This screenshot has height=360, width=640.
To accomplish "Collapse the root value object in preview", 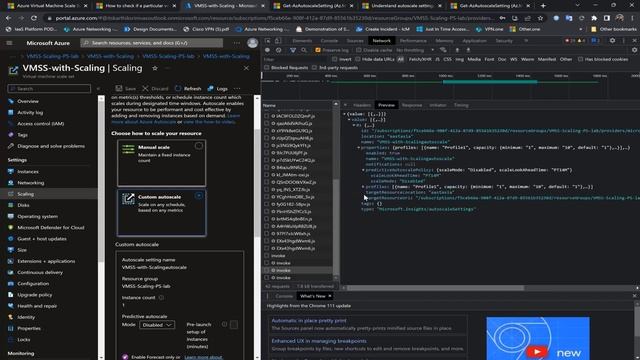I will pyautogui.click(x=344, y=114).
